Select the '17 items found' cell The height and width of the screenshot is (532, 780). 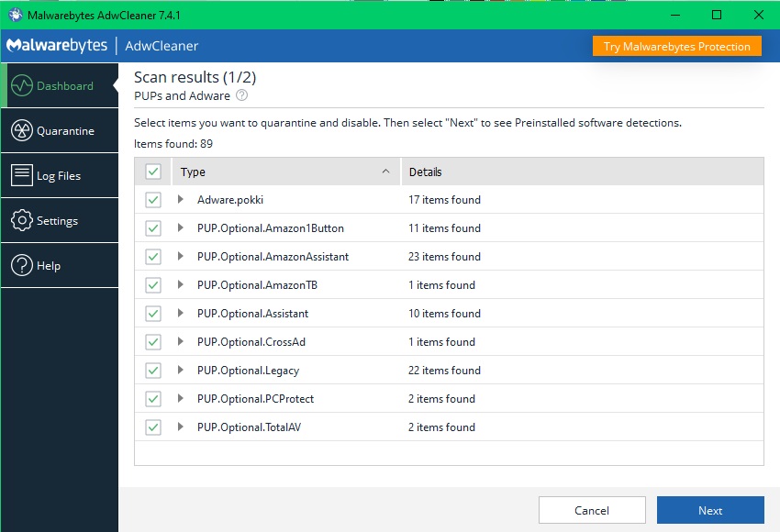tap(445, 200)
